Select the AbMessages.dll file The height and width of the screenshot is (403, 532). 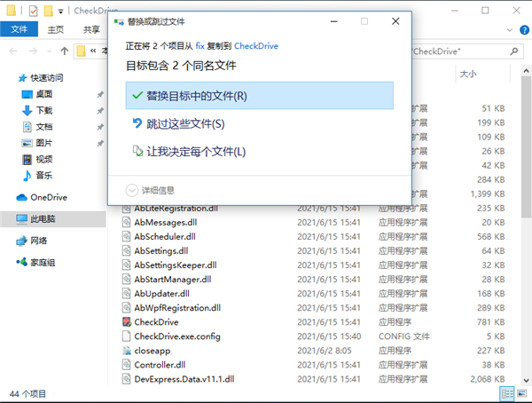tap(166, 222)
